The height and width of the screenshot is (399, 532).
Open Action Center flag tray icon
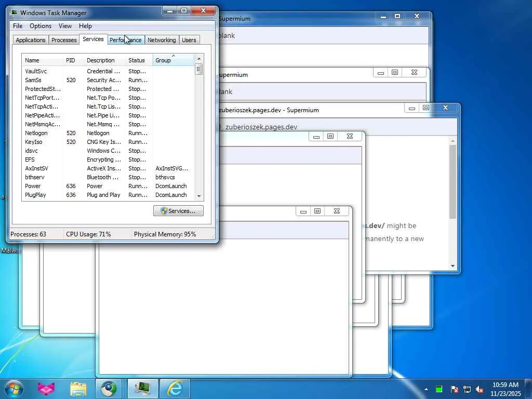point(454,389)
